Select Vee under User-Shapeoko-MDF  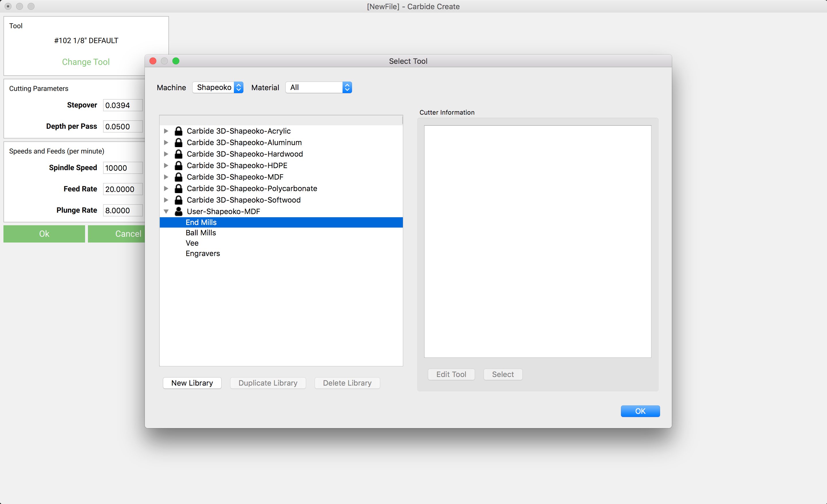(x=281, y=243)
